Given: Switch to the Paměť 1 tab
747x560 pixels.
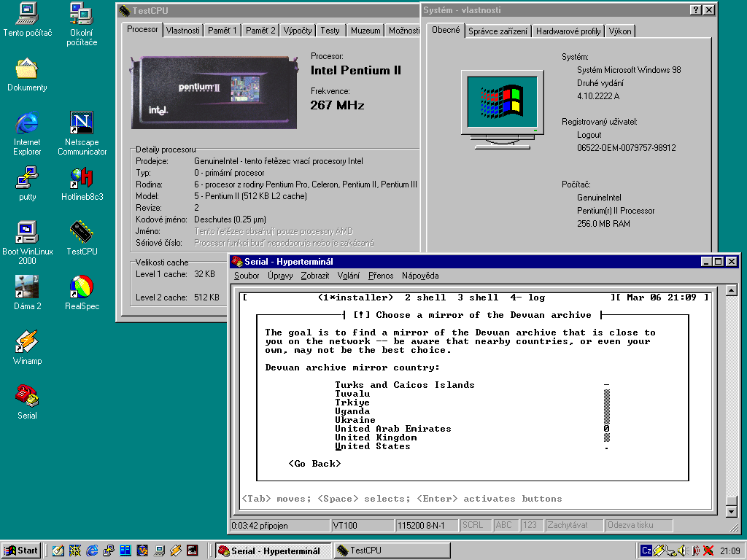Looking at the screenshot, I should 222,31.
